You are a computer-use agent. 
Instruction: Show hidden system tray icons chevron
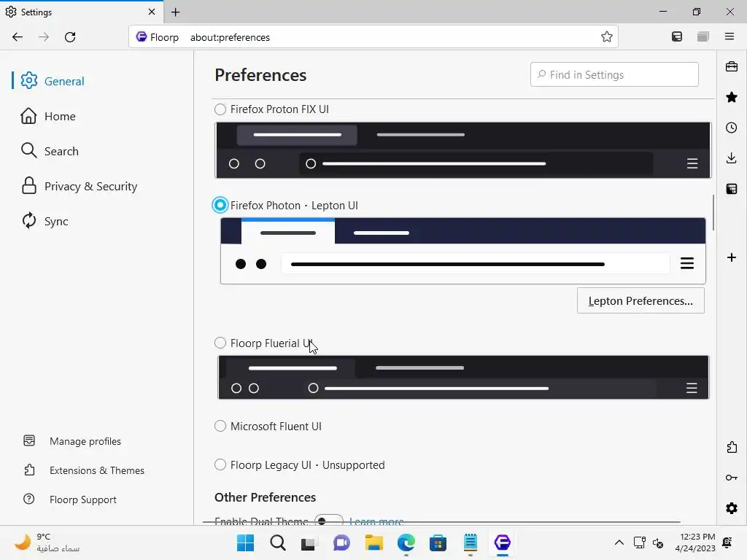[619, 542]
